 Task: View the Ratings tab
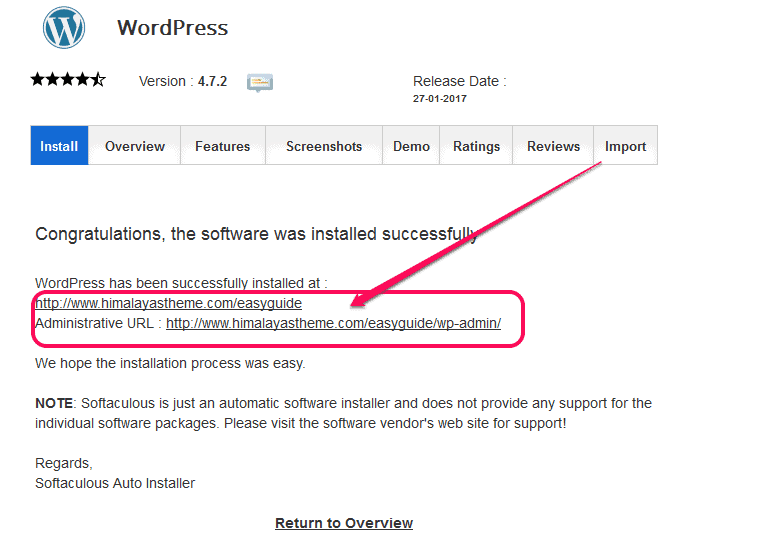(476, 146)
